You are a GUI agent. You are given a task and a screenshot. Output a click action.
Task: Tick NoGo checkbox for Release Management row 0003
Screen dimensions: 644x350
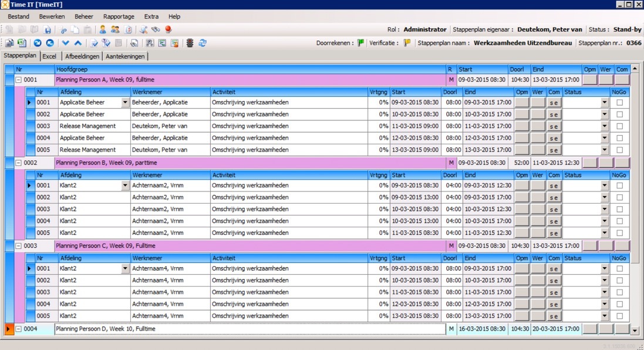coord(619,126)
